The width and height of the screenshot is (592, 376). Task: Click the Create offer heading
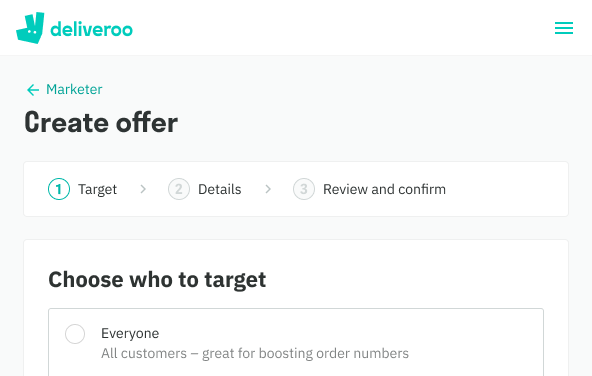coord(101,122)
